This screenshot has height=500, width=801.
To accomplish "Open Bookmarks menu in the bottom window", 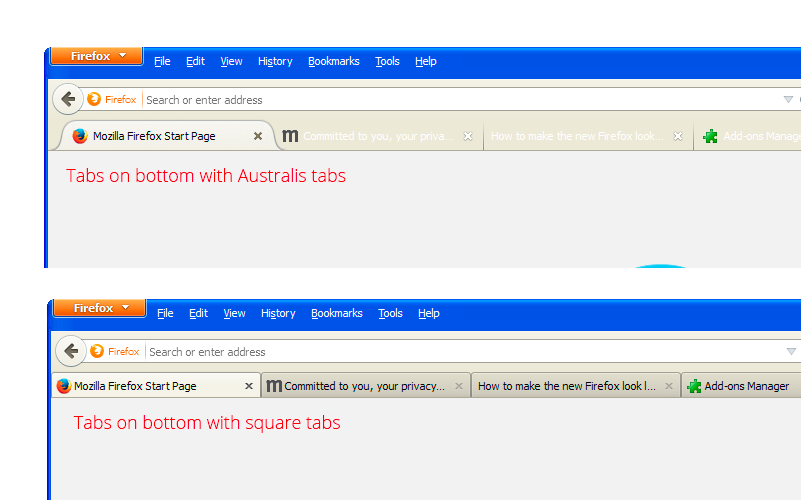I will (337, 313).
